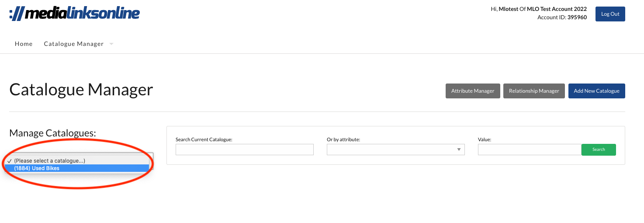Open Catalogue Manager in the navigation bar
644x223 pixels.
tap(73, 44)
